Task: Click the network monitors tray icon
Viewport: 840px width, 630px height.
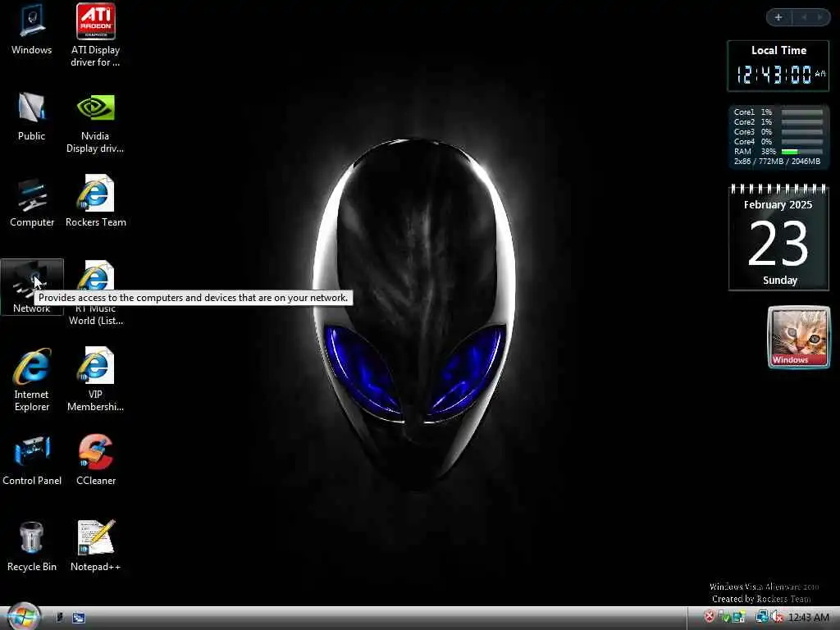Action: pos(760,617)
